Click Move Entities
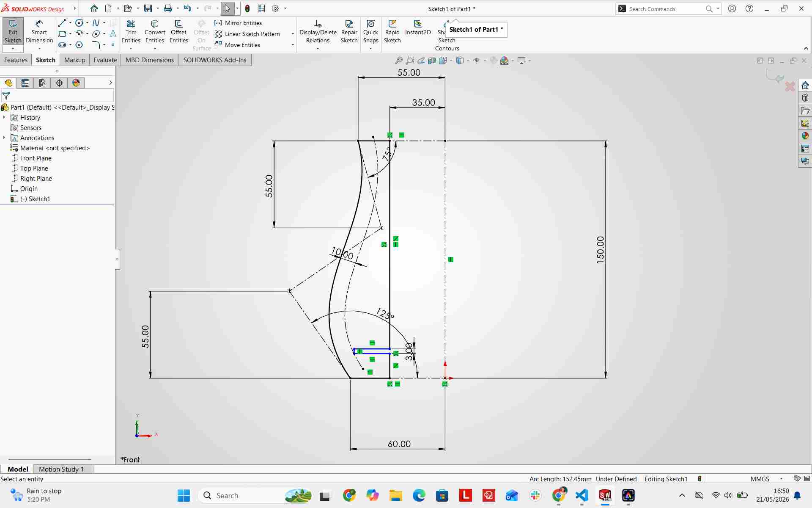The height and width of the screenshot is (508, 812). click(238, 45)
